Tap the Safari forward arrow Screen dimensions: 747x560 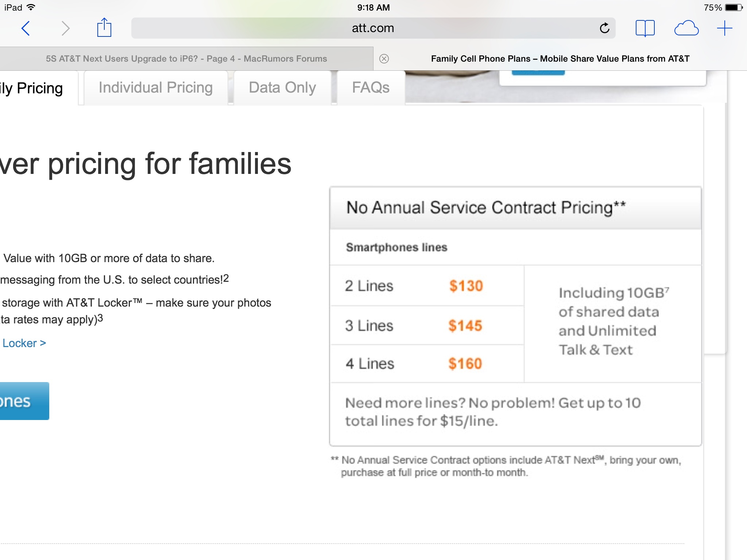pos(65,28)
